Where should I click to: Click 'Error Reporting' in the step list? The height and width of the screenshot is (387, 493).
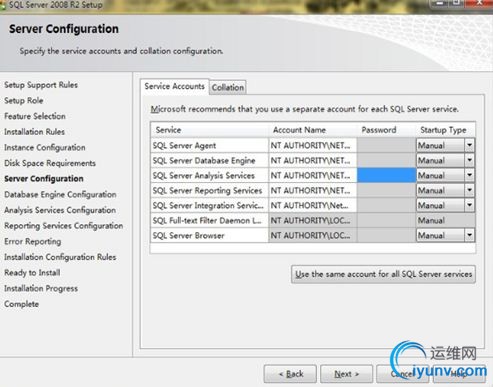coord(33,241)
